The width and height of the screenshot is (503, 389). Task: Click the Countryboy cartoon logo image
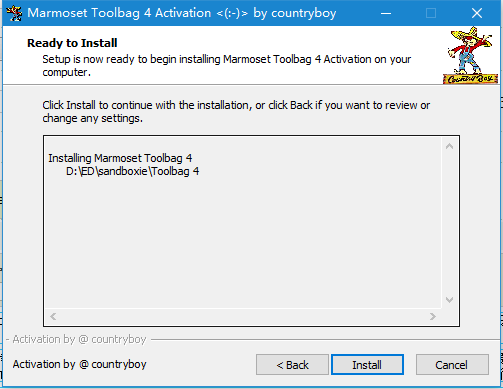pos(470,55)
